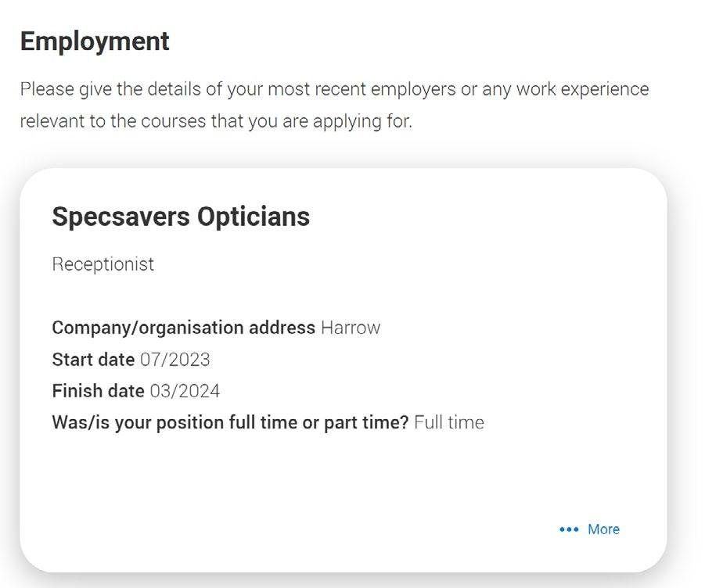Image resolution: width=716 pixels, height=588 pixels.
Task: Click the full time or part time question label
Action: tap(230, 423)
